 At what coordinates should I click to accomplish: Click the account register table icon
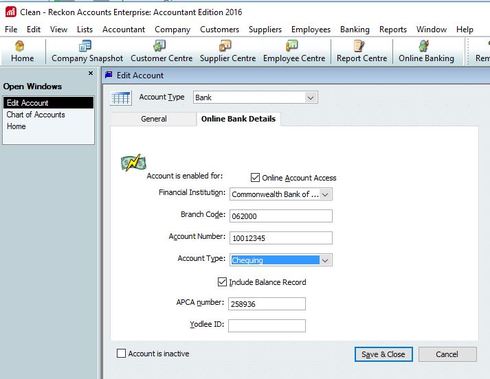coord(121,98)
